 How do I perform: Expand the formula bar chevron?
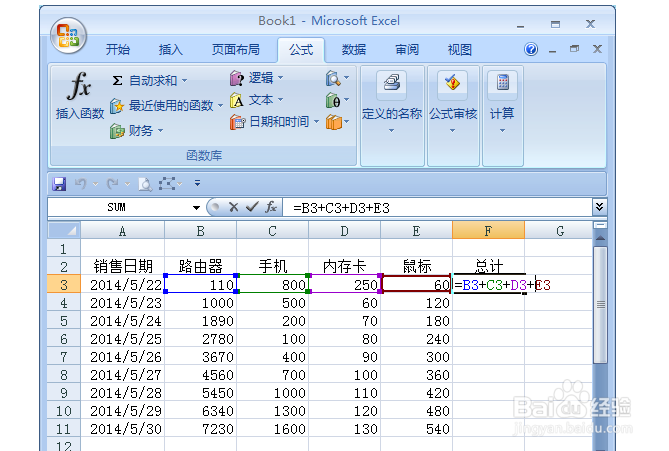[599, 207]
